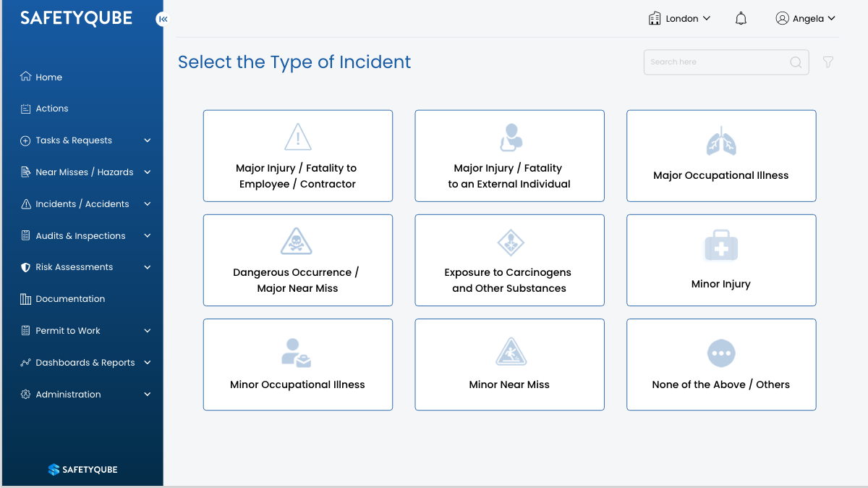868x488 pixels.
Task: Open filters with the funnel icon
Action: (828, 62)
